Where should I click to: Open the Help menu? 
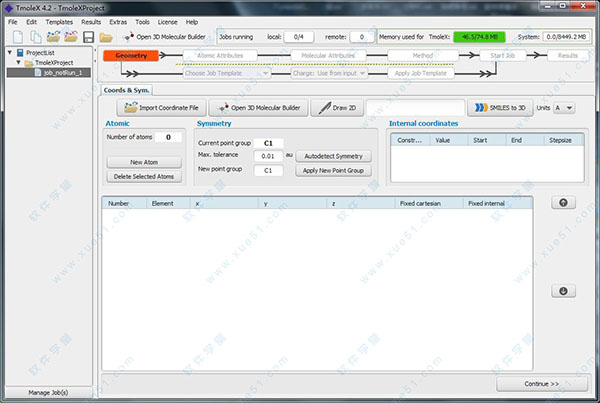192,22
